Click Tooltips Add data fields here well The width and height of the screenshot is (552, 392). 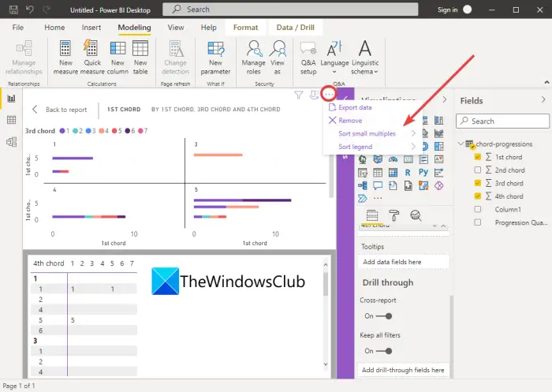point(403,262)
